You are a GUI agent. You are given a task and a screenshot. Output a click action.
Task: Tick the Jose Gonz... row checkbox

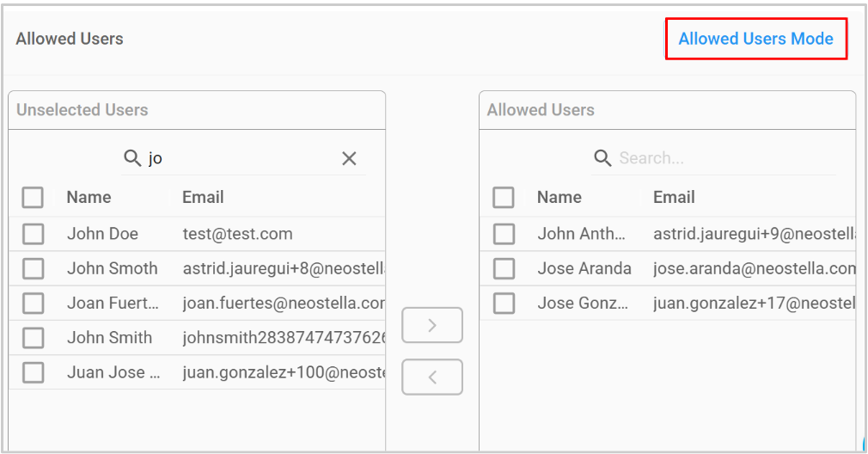(504, 303)
